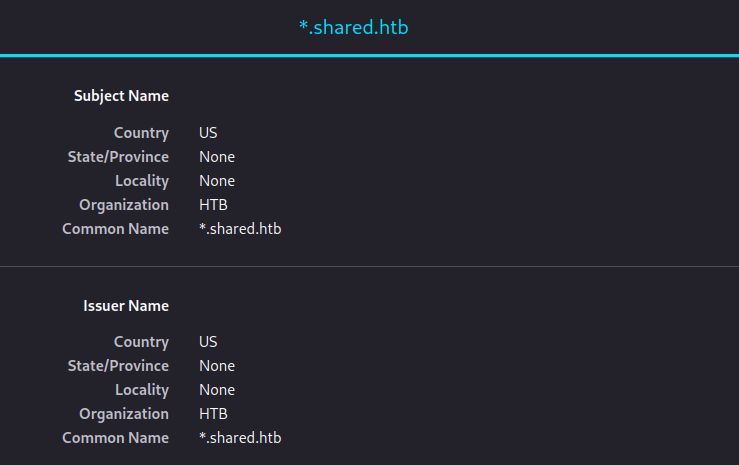
Task: Click the Organization value HTB under Subject Name
Action: click(x=213, y=205)
